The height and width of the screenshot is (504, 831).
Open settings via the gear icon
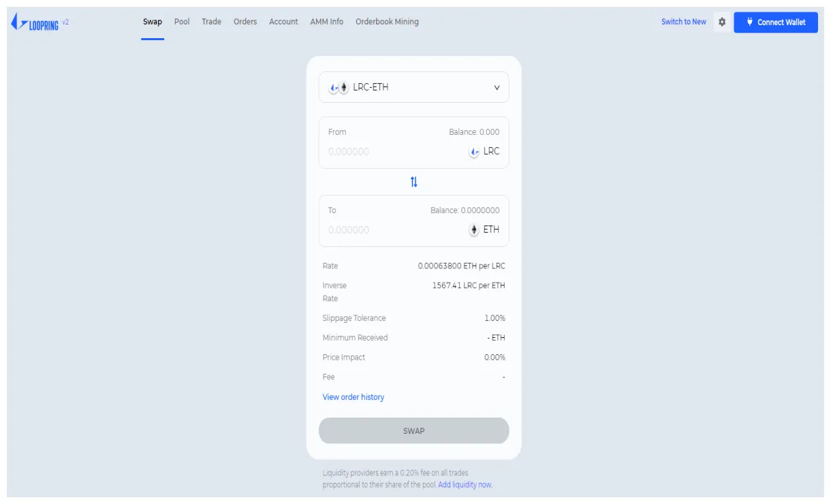pos(722,22)
